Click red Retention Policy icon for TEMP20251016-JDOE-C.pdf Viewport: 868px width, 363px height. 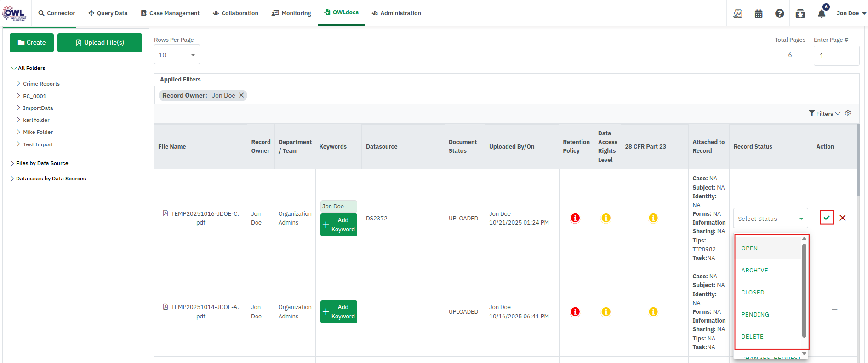pyautogui.click(x=575, y=218)
